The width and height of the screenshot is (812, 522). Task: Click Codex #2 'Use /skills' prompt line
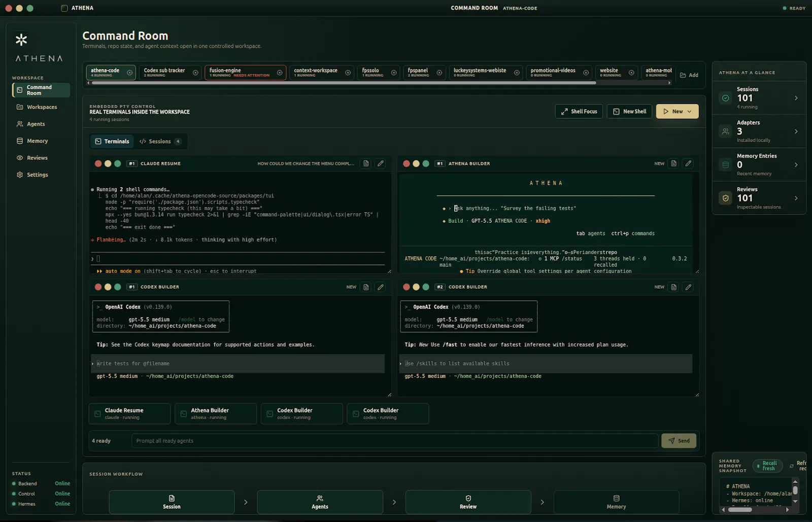click(x=545, y=364)
